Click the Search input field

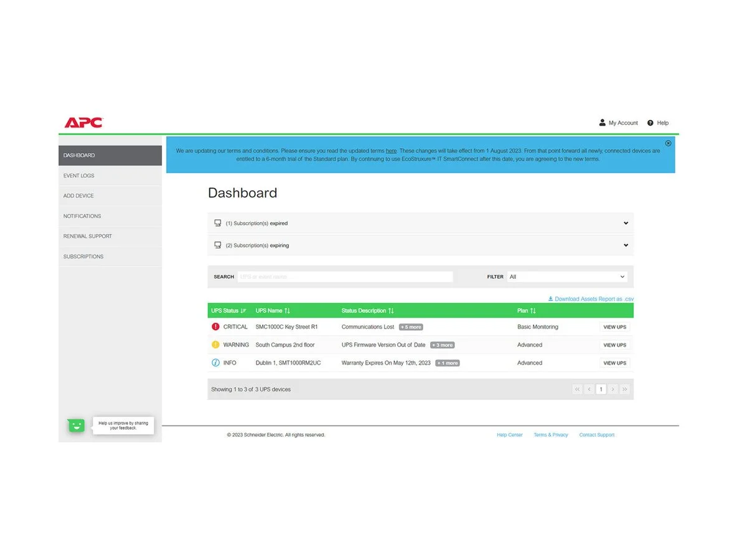click(x=345, y=276)
